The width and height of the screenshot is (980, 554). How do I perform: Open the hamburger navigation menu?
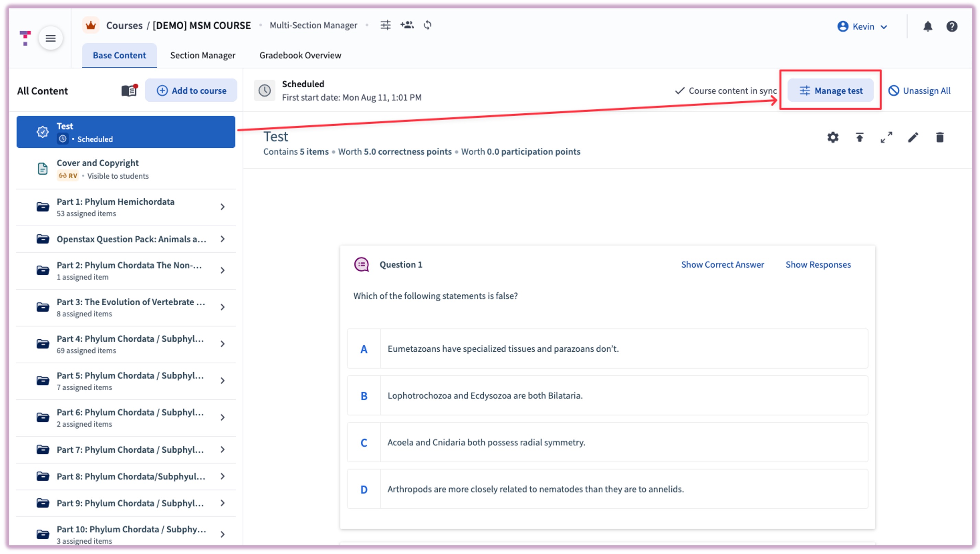click(50, 38)
